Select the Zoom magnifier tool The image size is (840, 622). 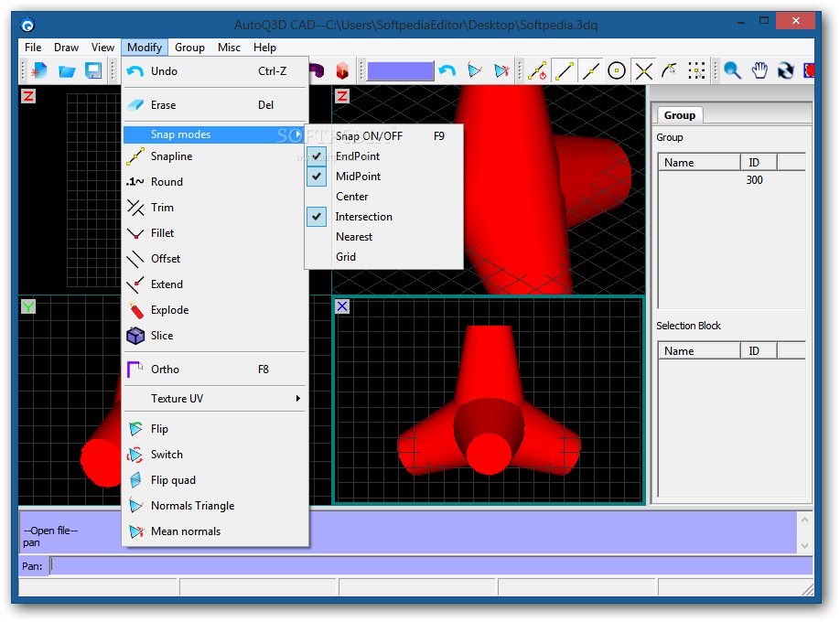[732, 70]
